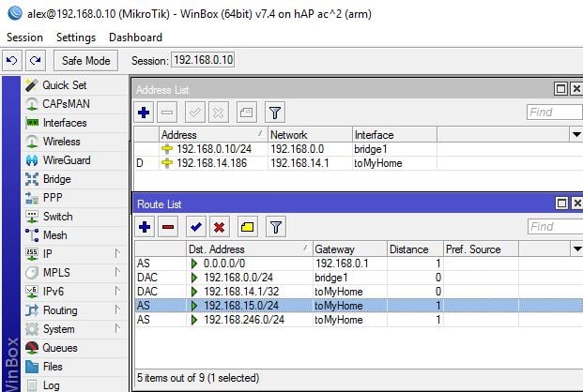
Task: Click comment button in Address List
Action: tap(247, 113)
